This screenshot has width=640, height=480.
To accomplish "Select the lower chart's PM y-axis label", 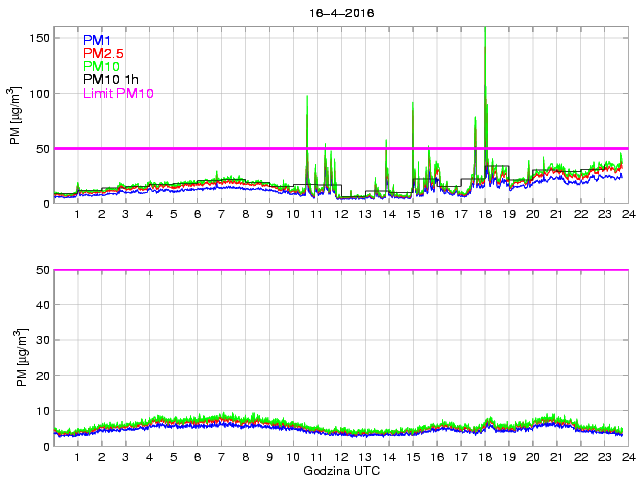I will click(x=16, y=358).
